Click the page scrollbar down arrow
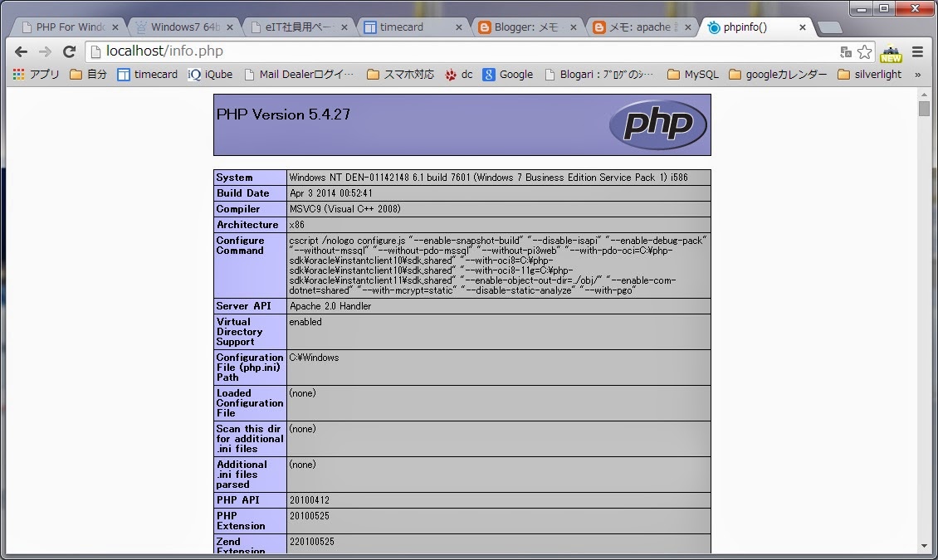This screenshot has width=938, height=560. click(x=924, y=546)
